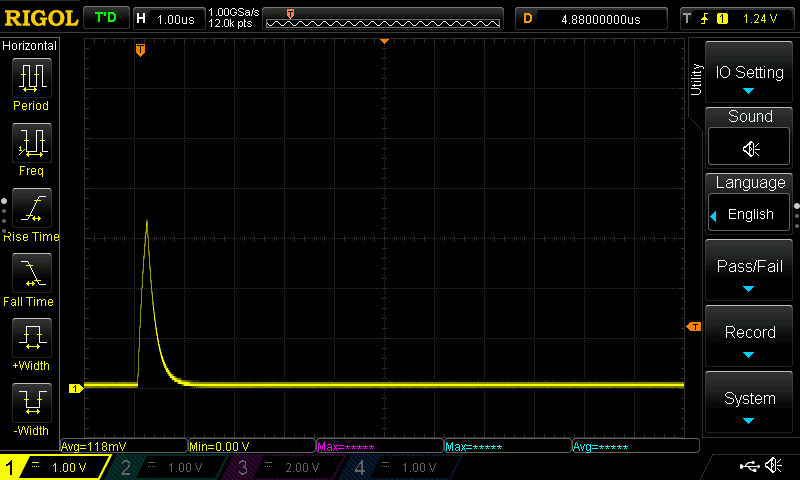Enable channel 4 tab
800x480 pixels.
pos(402,467)
